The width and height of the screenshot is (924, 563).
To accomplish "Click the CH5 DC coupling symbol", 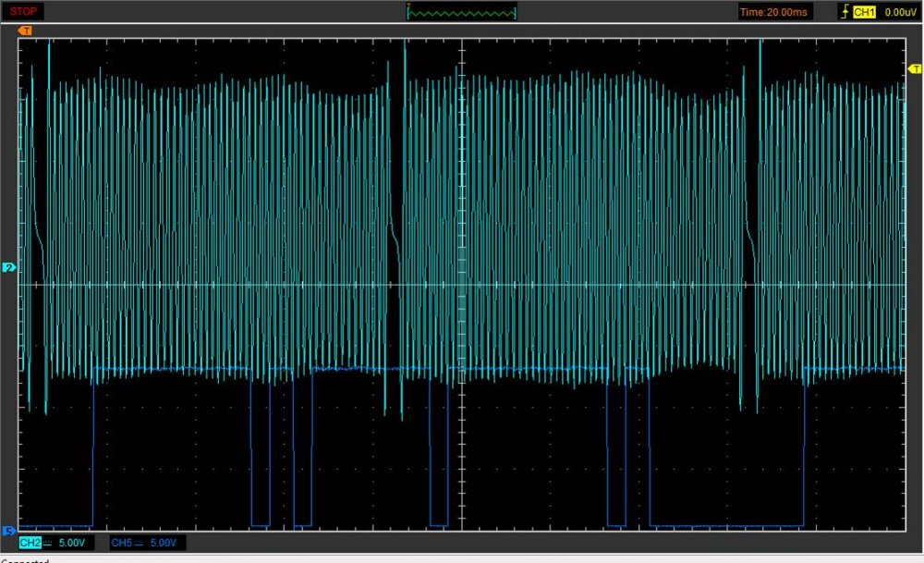I will [139, 543].
